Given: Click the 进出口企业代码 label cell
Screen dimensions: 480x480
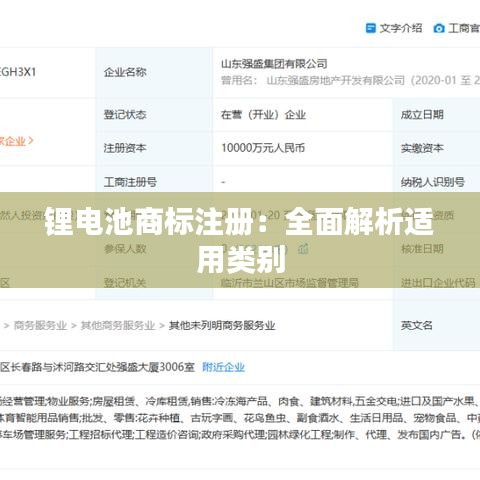Looking at the screenshot, I should [x=437, y=283].
